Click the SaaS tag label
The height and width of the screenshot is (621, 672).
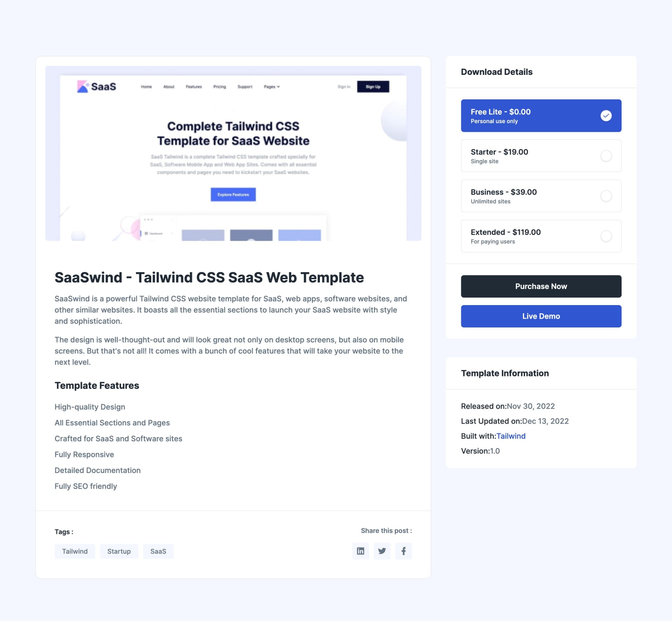(x=158, y=551)
